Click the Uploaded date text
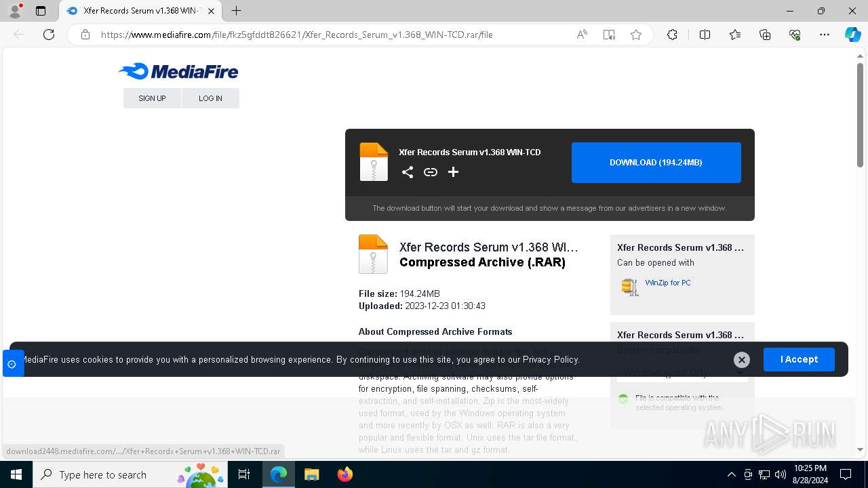This screenshot has width=868, height=488. (x=422, y=306)
